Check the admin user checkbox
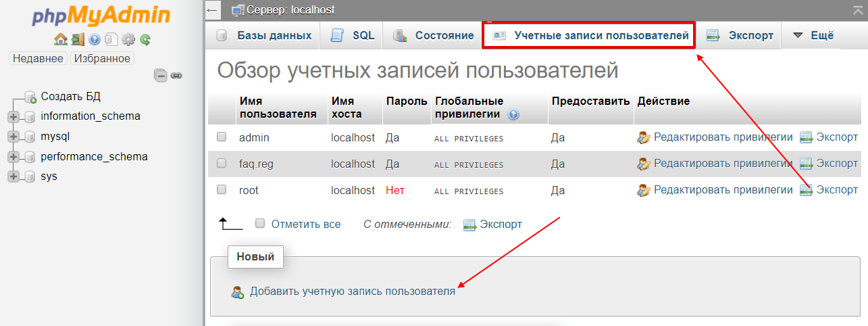868x326 pixels. coord(222,137)
